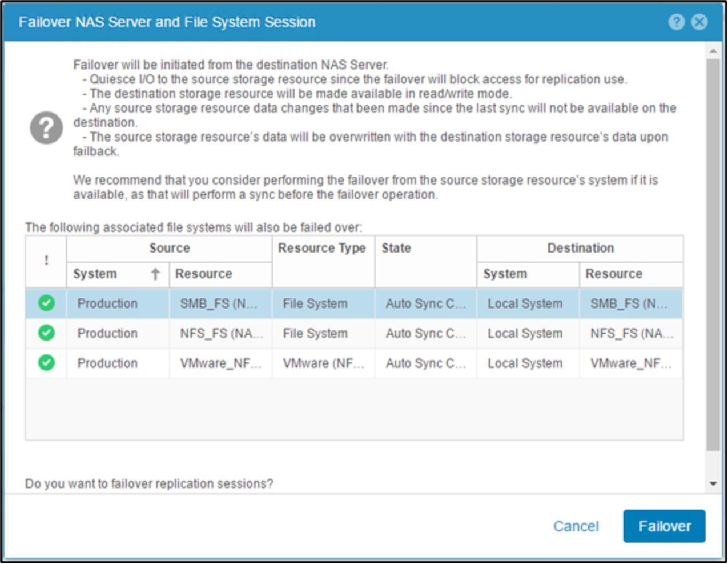Screen dimensions: 728x564
Task: Click Auto Sync C... state in VMware row
Action: coord(425,363)
